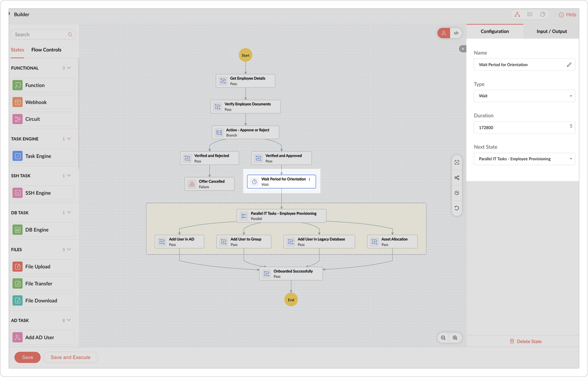Click the pencil icon to edit name
The height and width of the screenshot is (377, 588).
(x=569, y=65)
